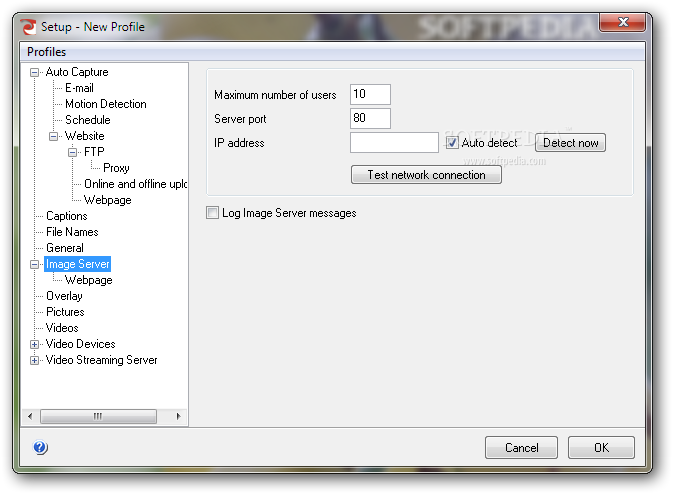Click the tree horizontal scrollbar thumb
Viewport: 673px width, 494px height.
tap(98, 416)
